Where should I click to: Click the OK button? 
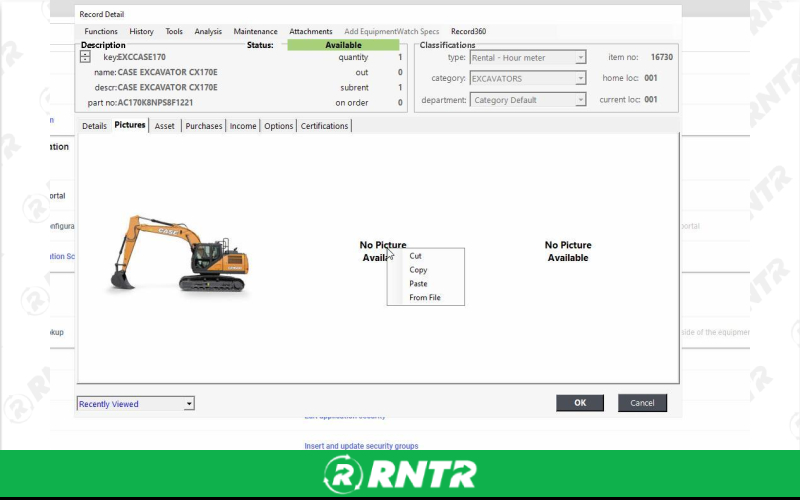click(580, 403)
